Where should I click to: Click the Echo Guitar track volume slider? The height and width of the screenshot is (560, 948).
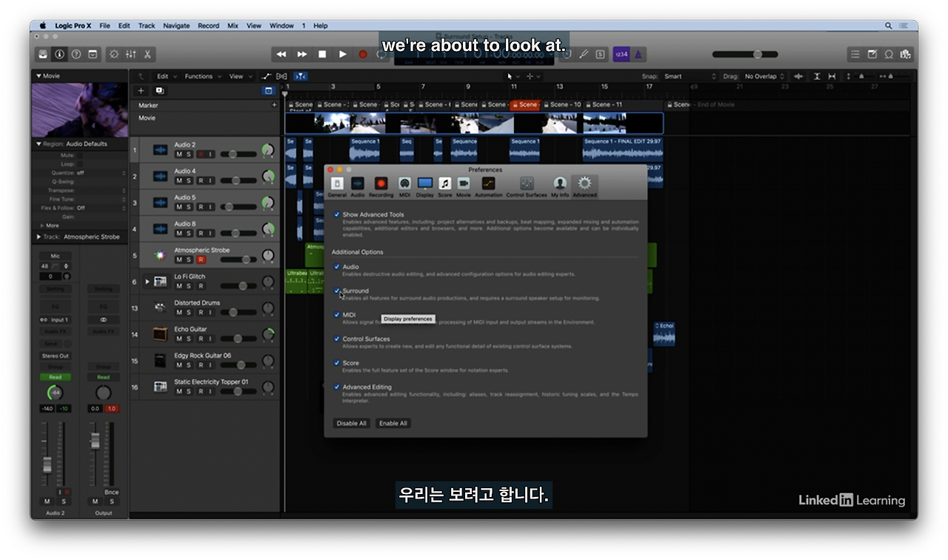coord(239,339)
